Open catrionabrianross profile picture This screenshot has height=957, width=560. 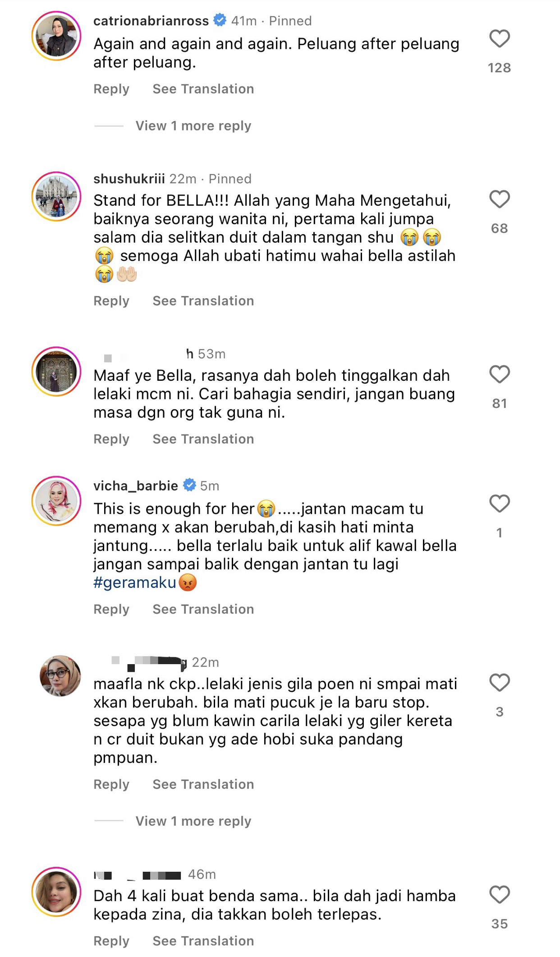tap(56, 36)
